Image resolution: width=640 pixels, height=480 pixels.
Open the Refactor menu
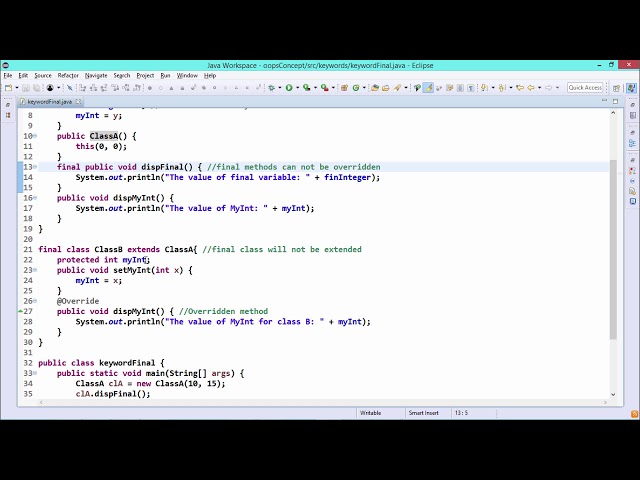click(68, 76)
